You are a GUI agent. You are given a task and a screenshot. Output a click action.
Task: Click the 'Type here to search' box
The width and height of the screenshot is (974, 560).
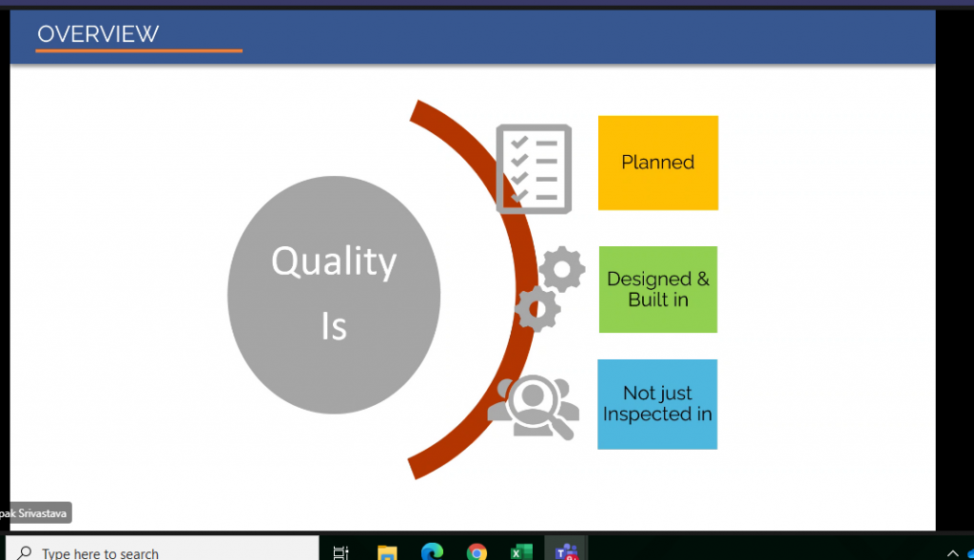[x=163, y=549]
